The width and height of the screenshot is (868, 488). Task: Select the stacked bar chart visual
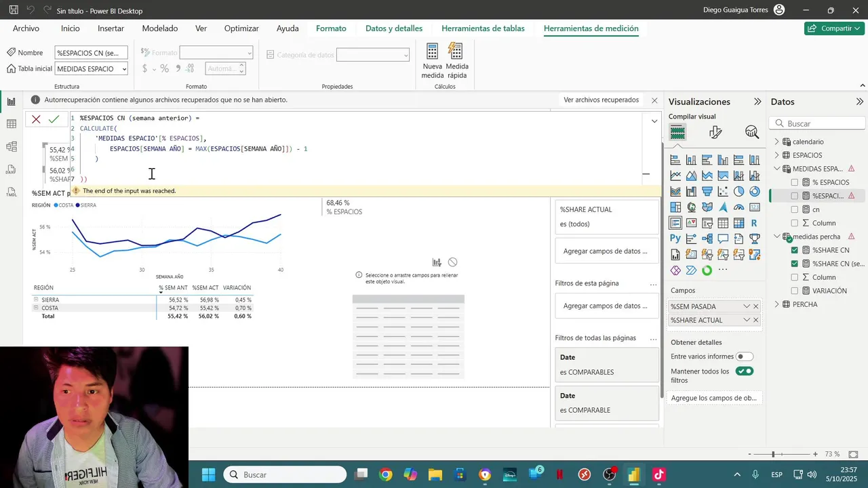pos(675,161)
